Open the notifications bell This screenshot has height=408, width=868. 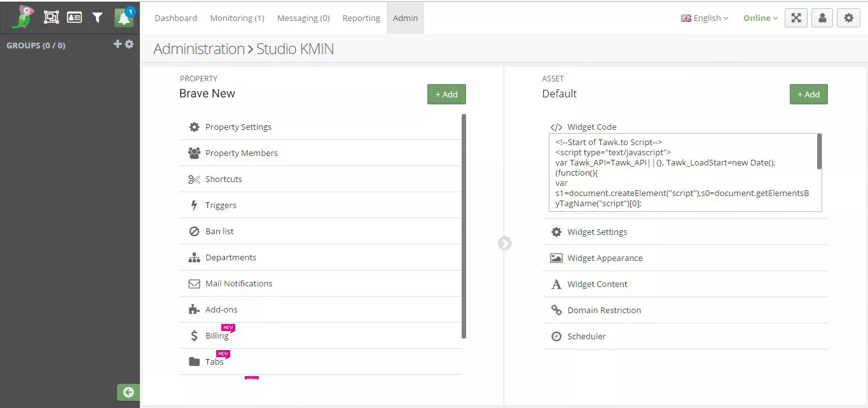click(124, 18)
